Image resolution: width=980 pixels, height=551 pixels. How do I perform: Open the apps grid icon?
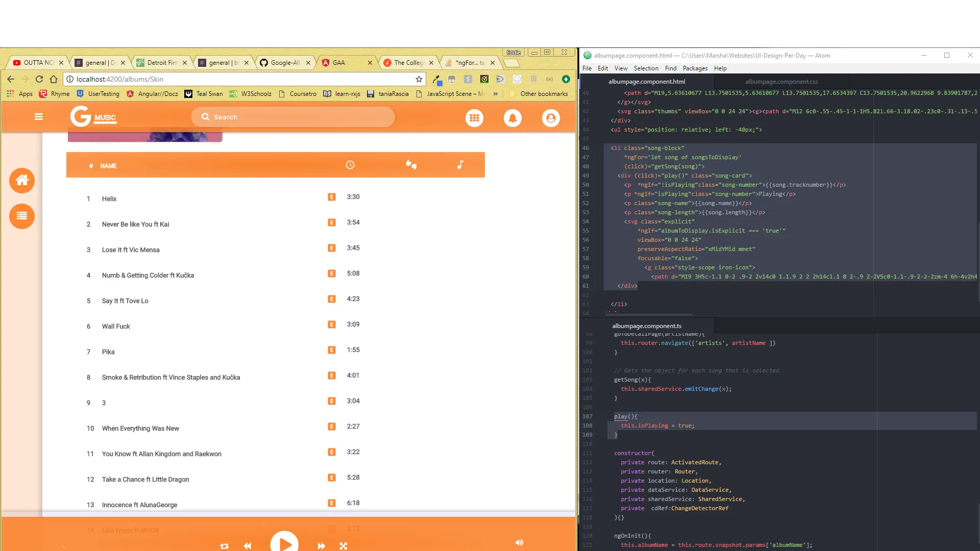(x=474, y=118)
